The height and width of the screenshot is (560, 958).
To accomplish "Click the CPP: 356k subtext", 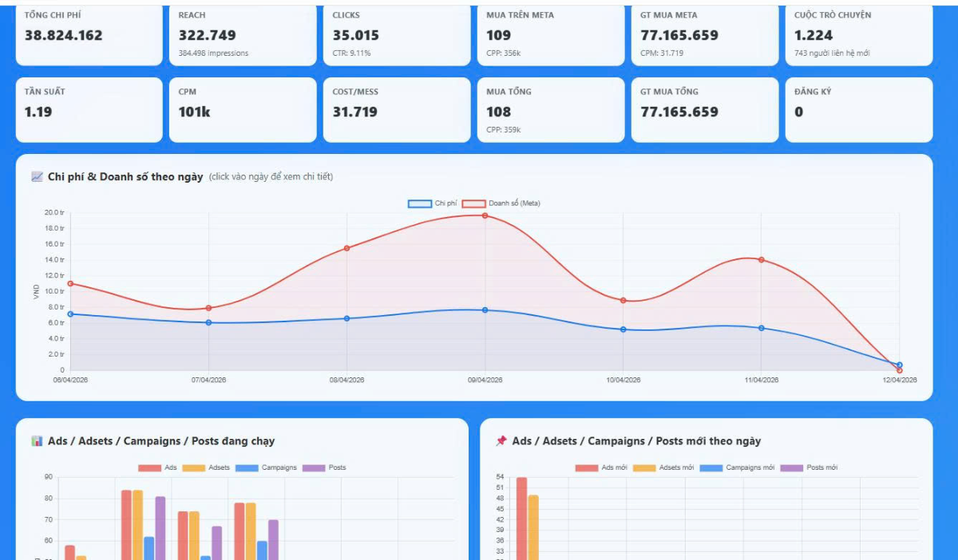I will pyautogui.click(x=505, y=53).
